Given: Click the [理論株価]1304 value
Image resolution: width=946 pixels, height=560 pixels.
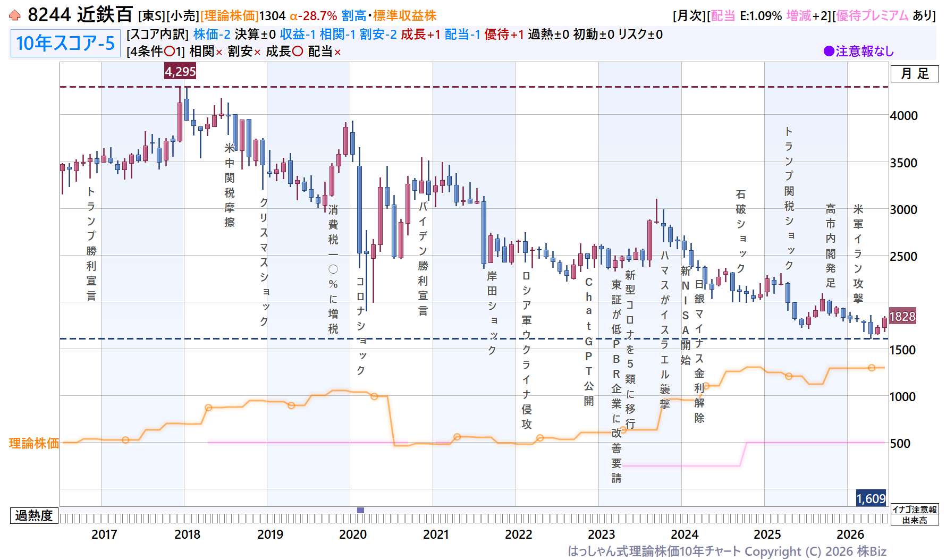Looking at the screenshot, I should pyautogui.click(x=243, y=16).
